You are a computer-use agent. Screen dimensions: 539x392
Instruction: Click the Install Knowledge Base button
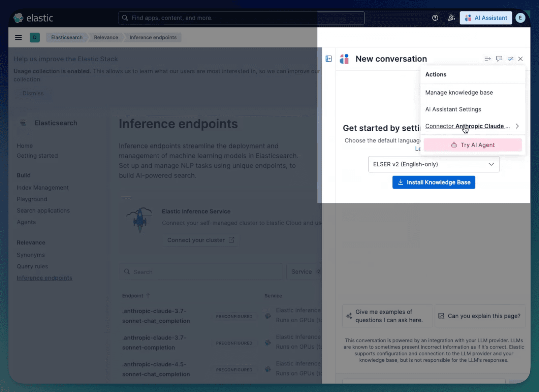pos(434,182)
